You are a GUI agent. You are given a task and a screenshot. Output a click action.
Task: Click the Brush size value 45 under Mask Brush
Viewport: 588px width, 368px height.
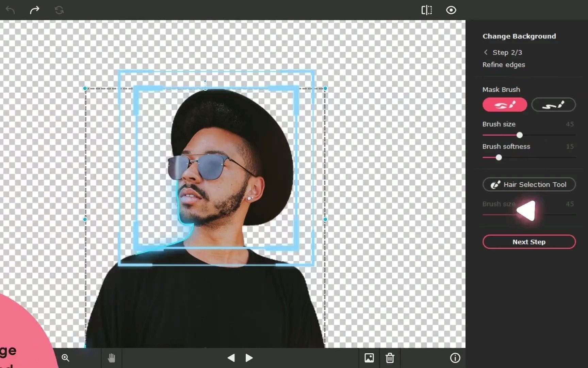pos(570,124)
